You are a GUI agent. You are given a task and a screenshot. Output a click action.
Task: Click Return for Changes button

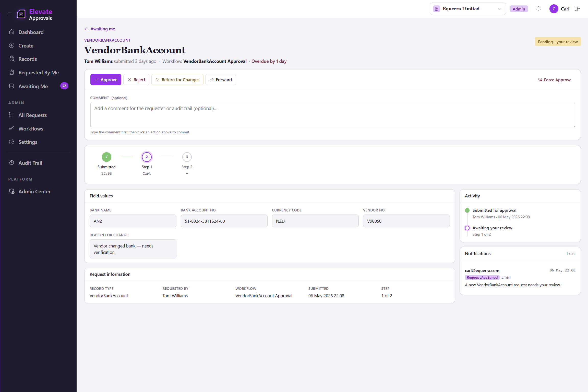point(177,80)
